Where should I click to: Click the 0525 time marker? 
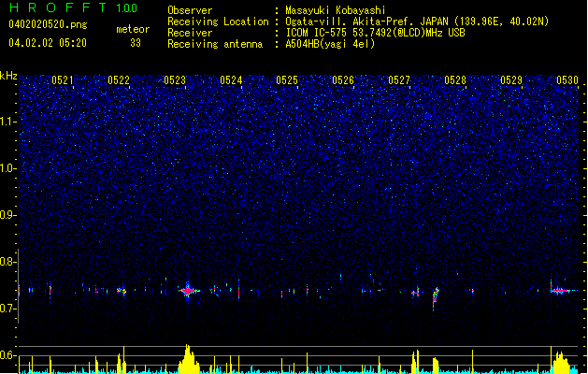287,80
